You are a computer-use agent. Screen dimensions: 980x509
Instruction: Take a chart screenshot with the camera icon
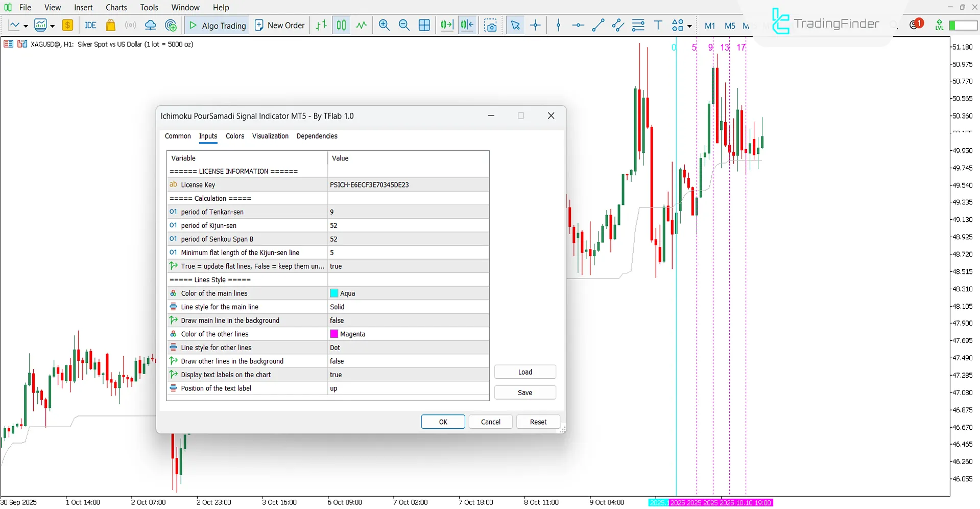coord(490,25)
